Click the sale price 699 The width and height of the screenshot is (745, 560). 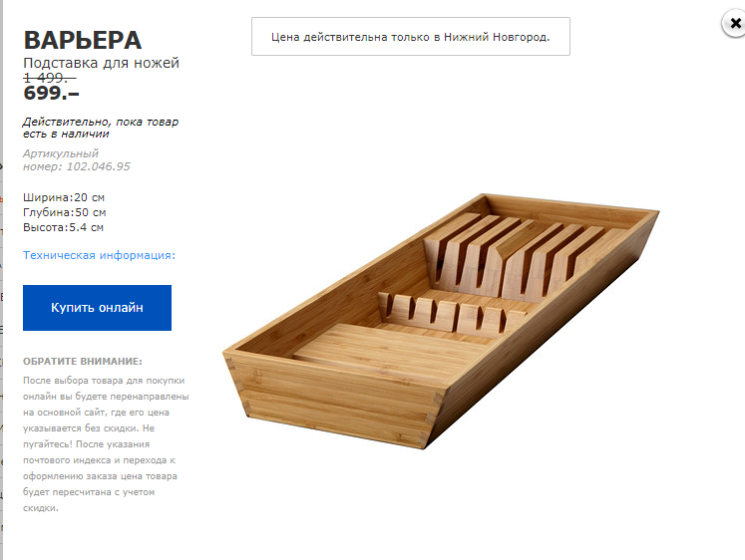pyautogui.click(x=51, y=95)
